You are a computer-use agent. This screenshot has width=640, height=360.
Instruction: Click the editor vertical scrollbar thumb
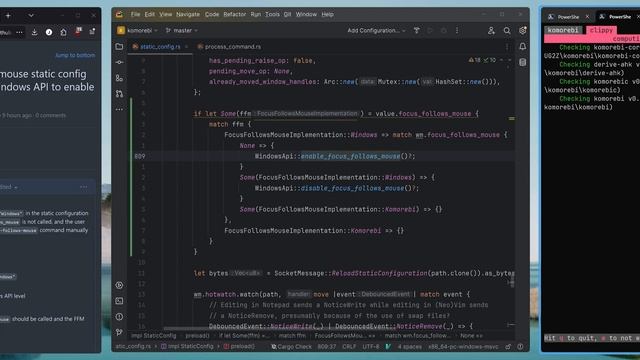[512, 280]
